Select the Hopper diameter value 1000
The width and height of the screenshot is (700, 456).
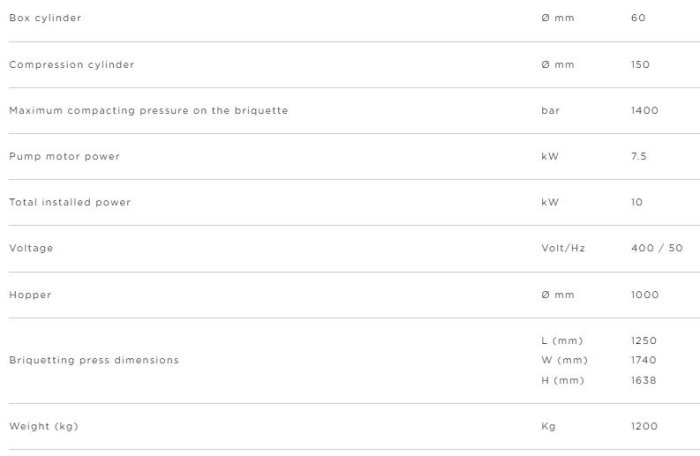point(645,295)
